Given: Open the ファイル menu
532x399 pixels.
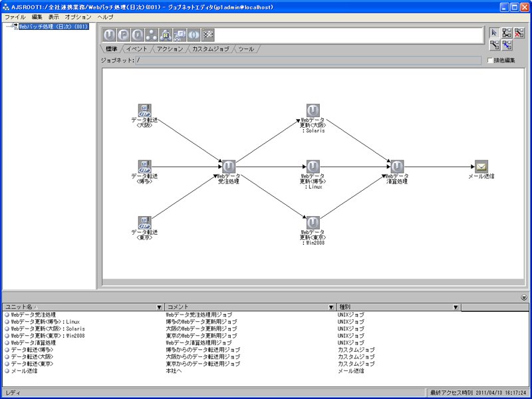Looking at the screenshot, I should [15, 17].
